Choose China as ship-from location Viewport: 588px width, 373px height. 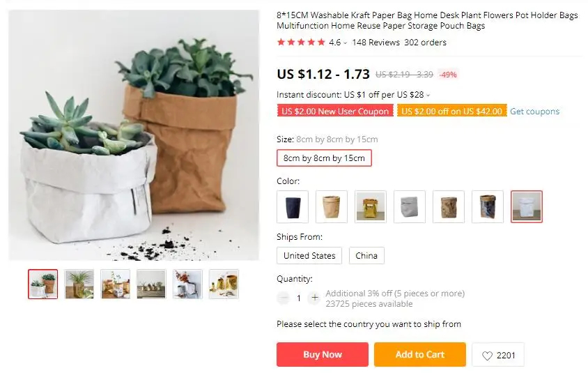coord(366,256)
